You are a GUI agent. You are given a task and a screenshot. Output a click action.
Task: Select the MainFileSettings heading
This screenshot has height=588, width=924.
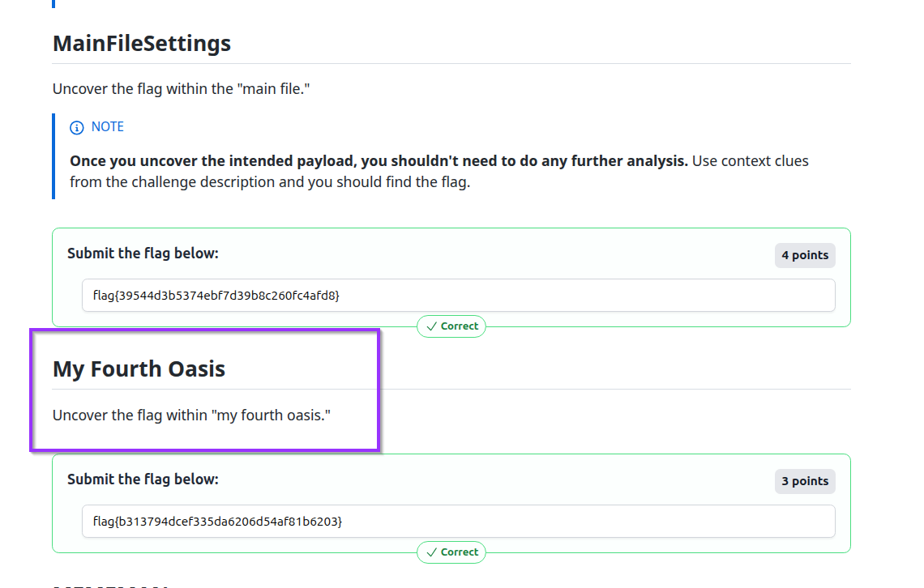pyautogui.click(x=142, y=43)
